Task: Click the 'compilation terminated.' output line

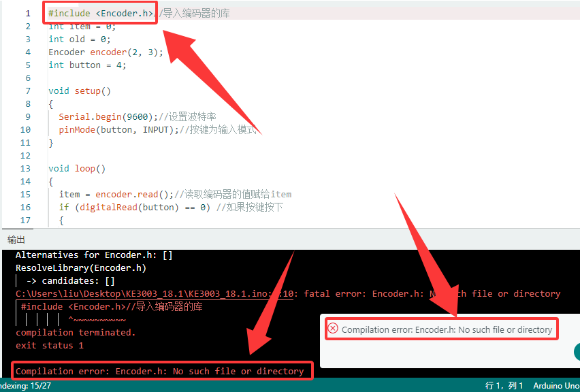Action: (76, 333)
